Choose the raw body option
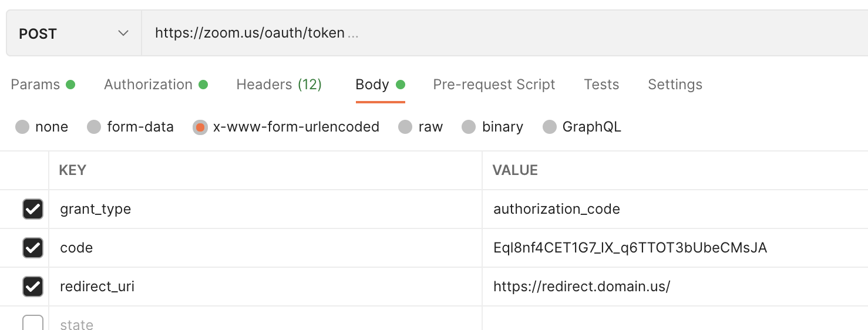This screenshot has width=868, height=330. 405,127
